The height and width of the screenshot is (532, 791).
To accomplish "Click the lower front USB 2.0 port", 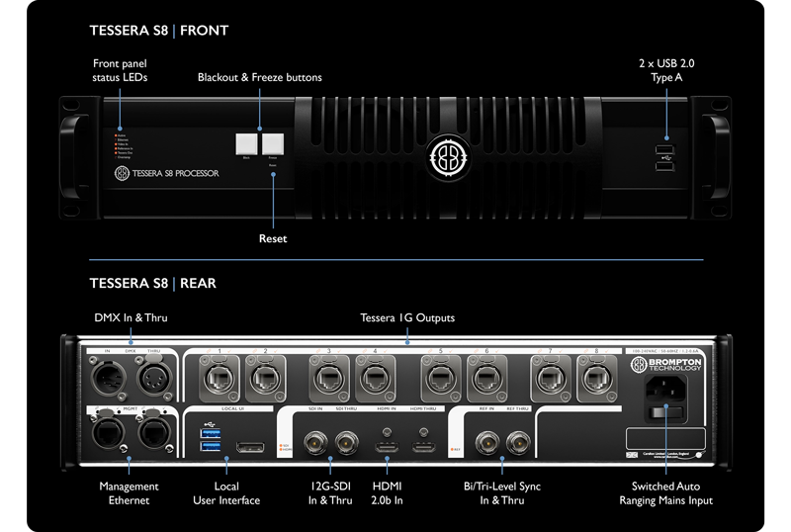I will point(664,165).
